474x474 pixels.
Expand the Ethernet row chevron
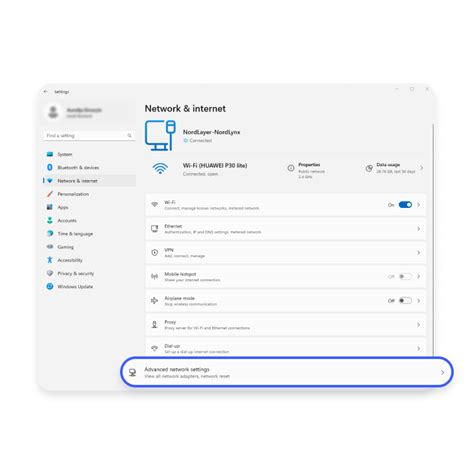[419, 229]
